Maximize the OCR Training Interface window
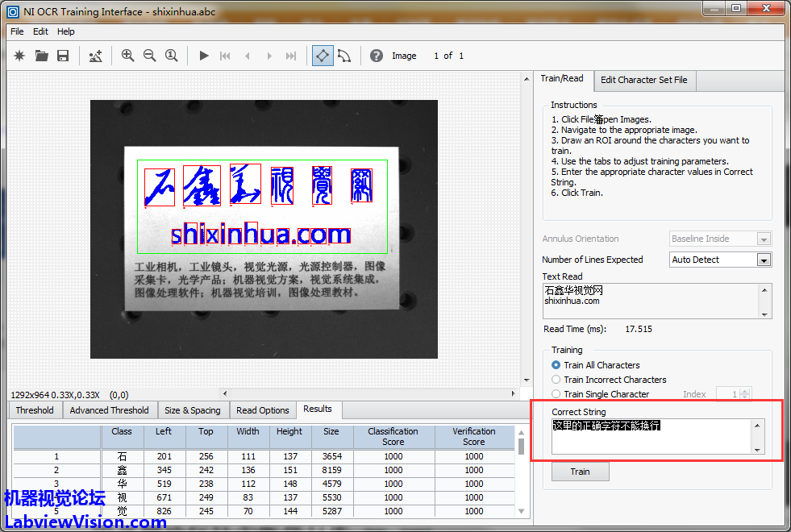This screenshot has width=791, height=532. pos(736,8)
